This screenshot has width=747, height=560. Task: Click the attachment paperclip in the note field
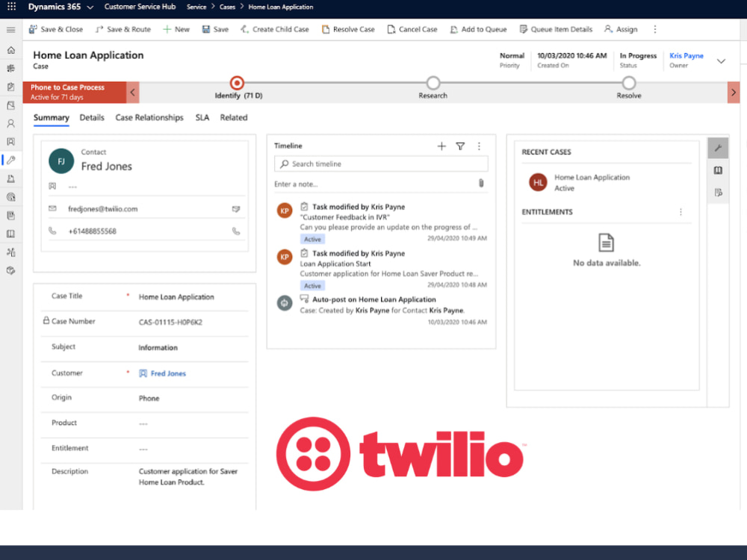click(x=481, y=183)
